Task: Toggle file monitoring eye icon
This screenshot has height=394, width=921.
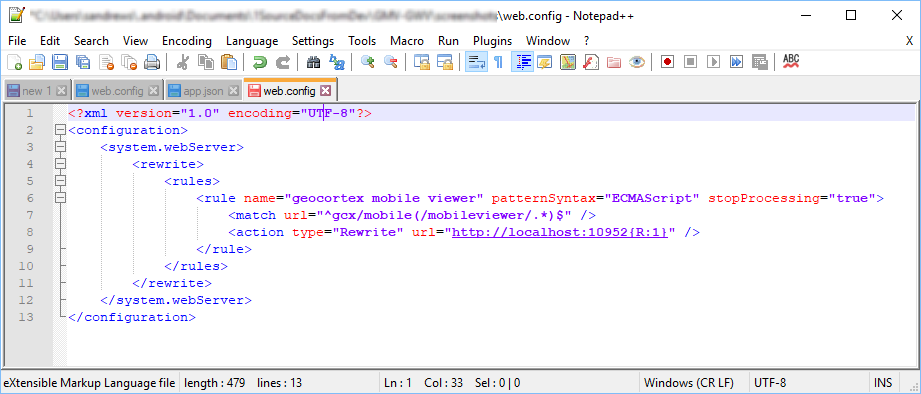Action: (637, 61)
